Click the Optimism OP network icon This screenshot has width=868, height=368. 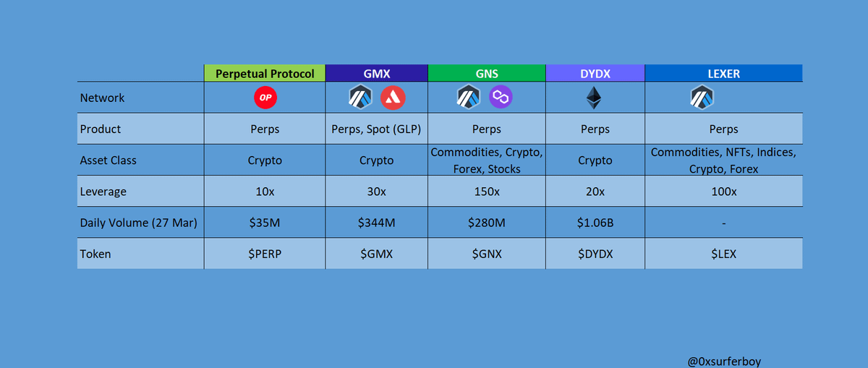coord(265,98)
